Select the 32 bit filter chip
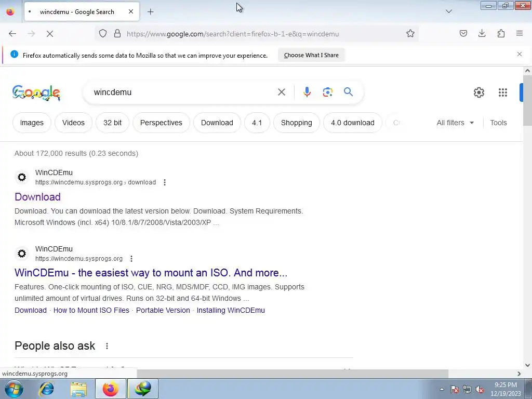Viewport: 532px width, 399px height. 112,123
